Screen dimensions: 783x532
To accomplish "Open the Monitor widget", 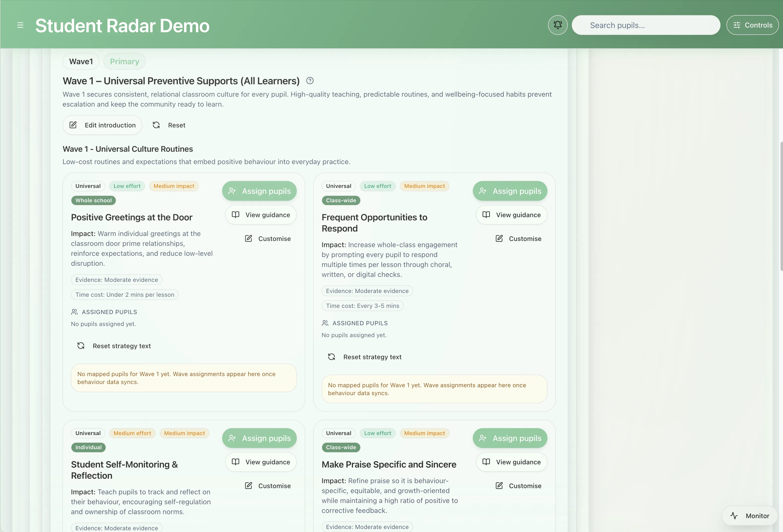I will (750, 516).
